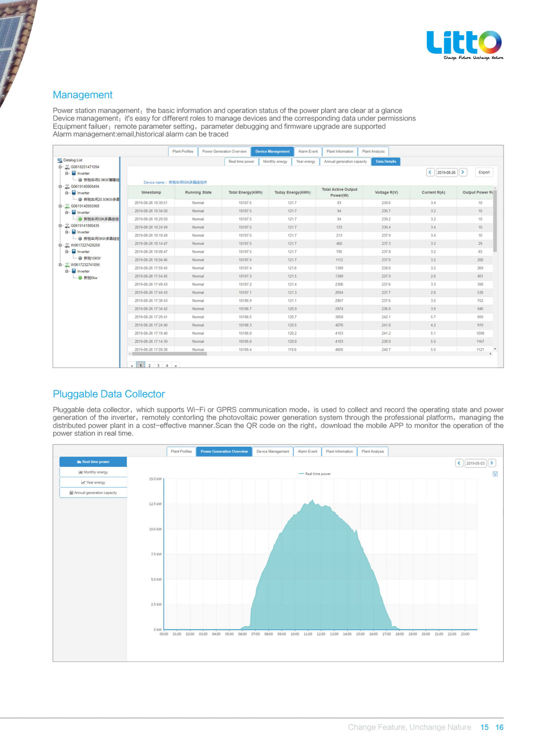
Task: Collapse the G0619140808494 tree node
Action: coord(60,187)
